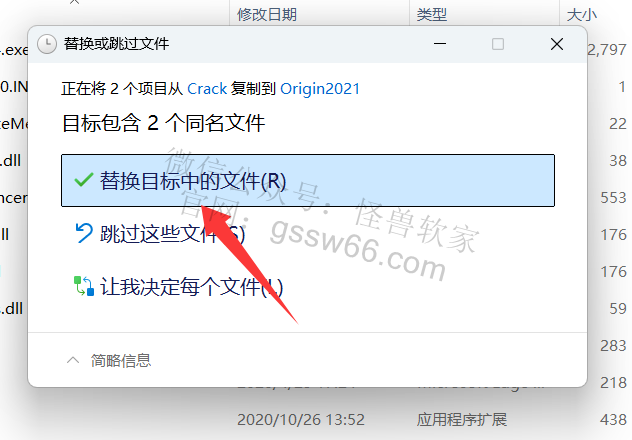This screenshot has width=632, height=440.
Task: Sort by 大小 column header
Action: pyautogui.click(x=581, y=15)
